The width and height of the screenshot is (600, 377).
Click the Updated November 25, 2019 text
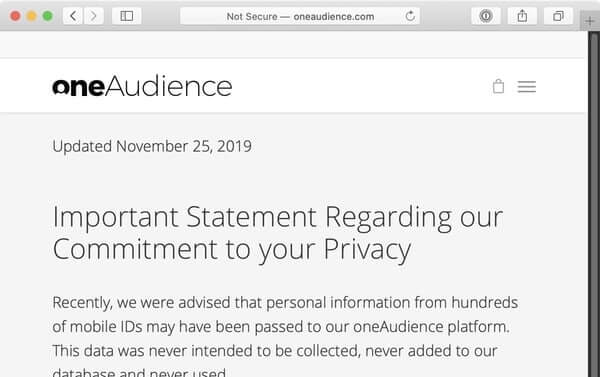(x=152, y=146)
